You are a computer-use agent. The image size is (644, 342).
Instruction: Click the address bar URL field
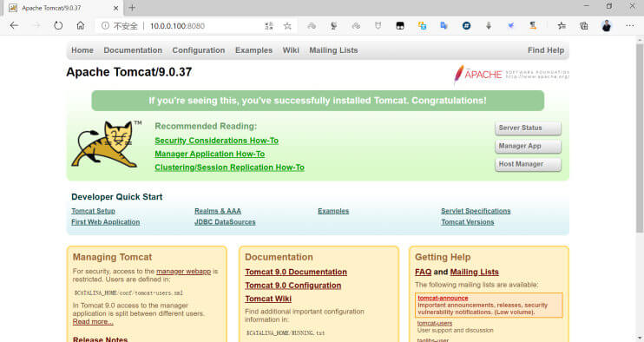pos(206,26)
